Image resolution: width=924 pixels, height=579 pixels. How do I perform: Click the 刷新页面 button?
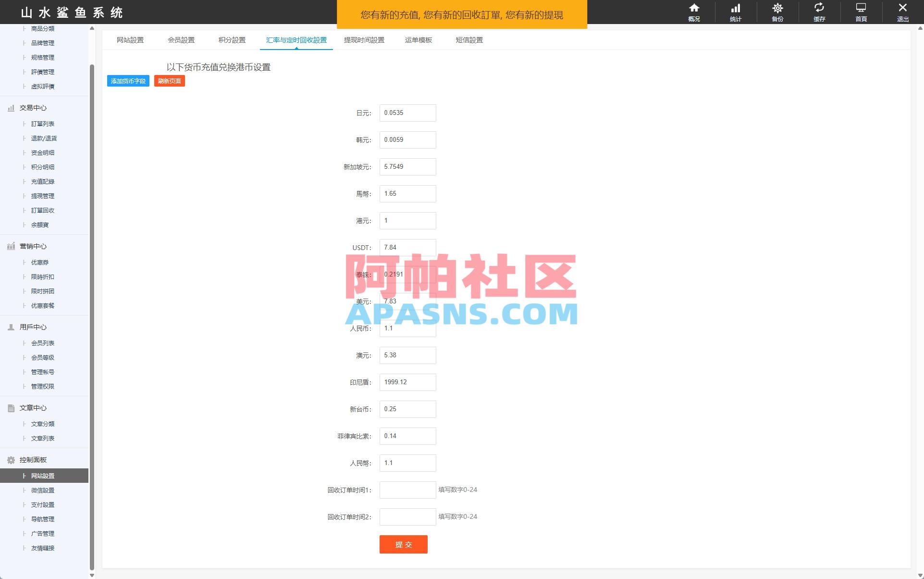[169, 80]
